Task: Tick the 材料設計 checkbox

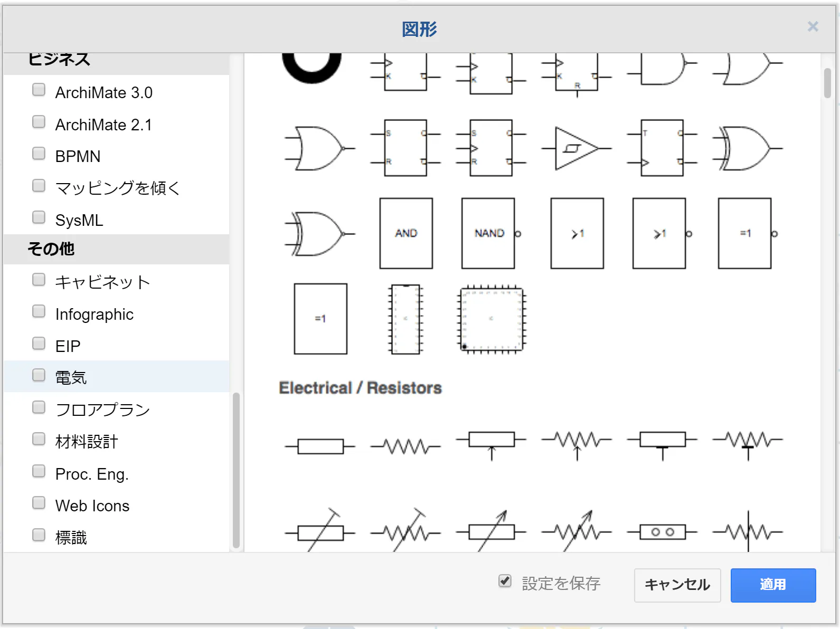Action: [x=39, y=439]
